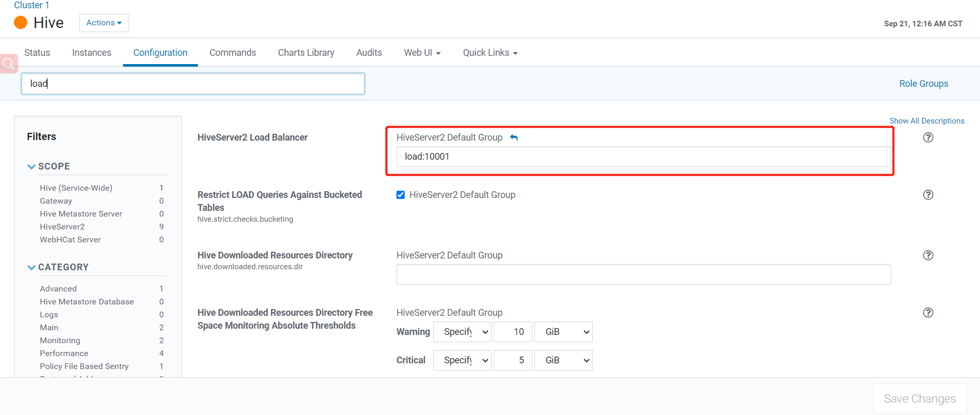
Task: Show help for Hive Downloaded Resources Directory
Action: tap(928, 255)
